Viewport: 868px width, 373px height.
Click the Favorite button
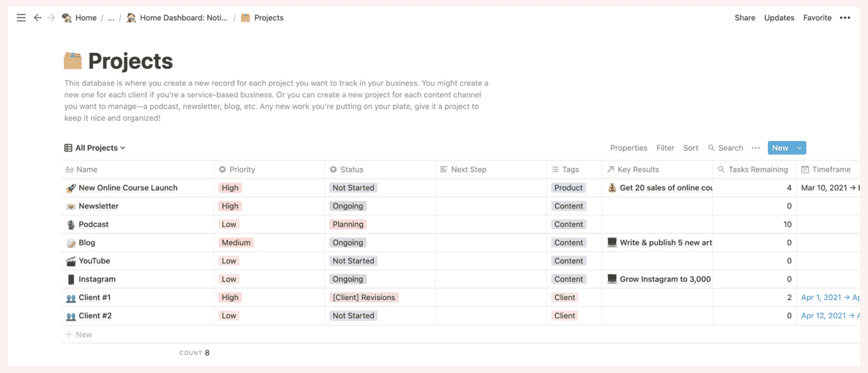(x=817, y=18)
